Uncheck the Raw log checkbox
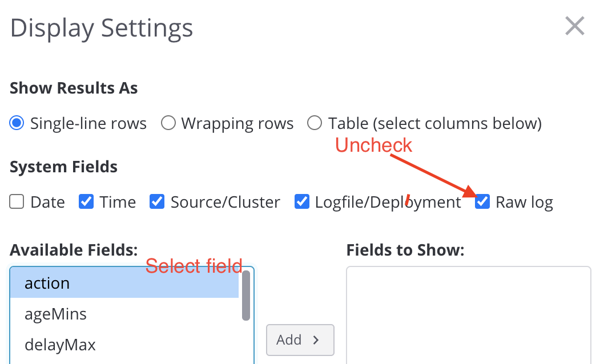Image resolution: width=604 pixels, height=364 pixels. tap(482, 201)
